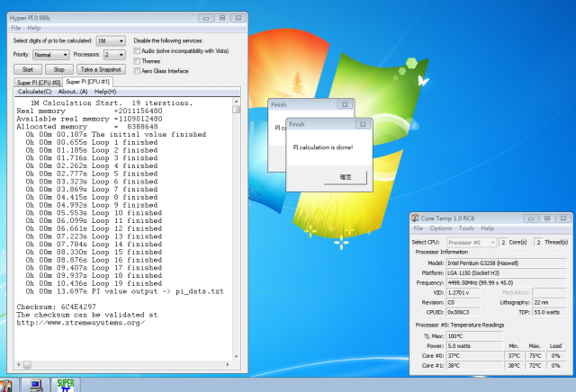Click the Power field 5.0 watts
Viewport: 576px width, 392px height.
click(474, 346)
